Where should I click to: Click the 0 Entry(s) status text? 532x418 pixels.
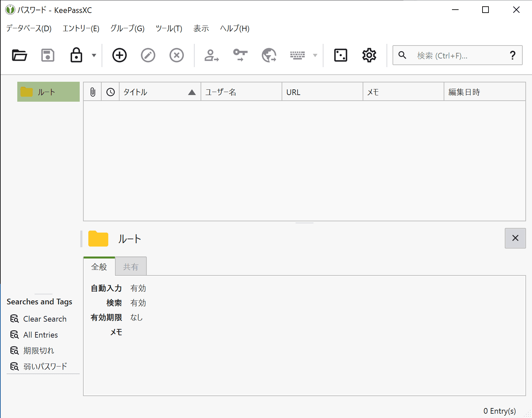point(499,411)
